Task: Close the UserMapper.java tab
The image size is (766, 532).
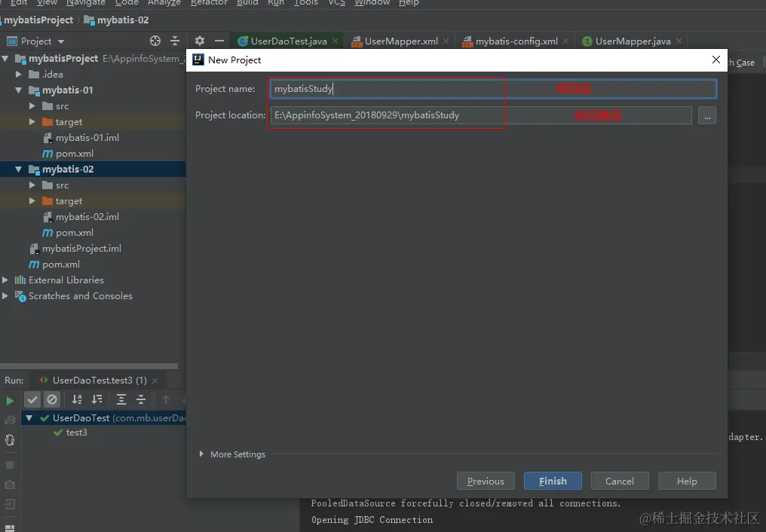Action: pos(679,41)
